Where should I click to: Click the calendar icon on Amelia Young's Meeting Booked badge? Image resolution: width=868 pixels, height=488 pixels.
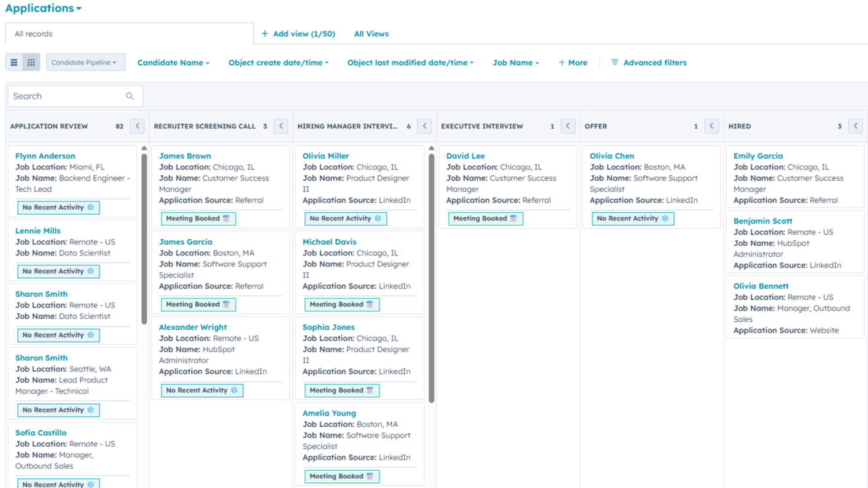pos(370,476)
